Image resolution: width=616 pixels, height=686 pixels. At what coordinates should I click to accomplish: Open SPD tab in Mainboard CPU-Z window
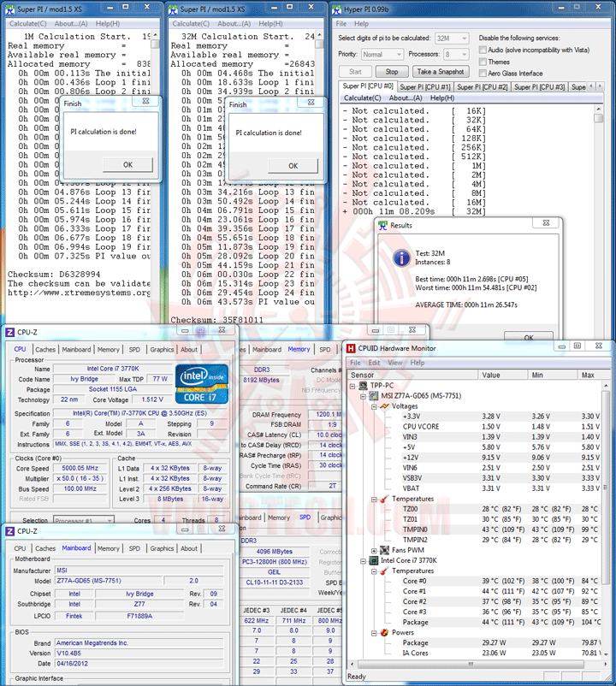coord(135,548)
